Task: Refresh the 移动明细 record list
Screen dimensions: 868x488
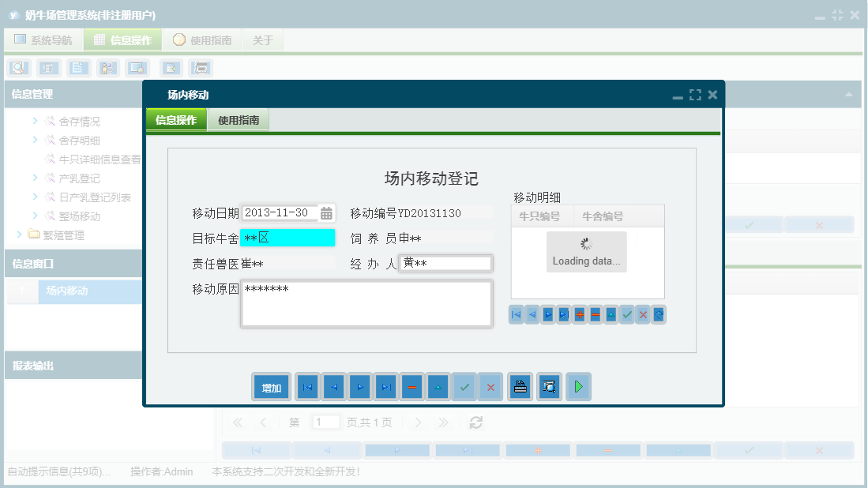Action: [658, 314]
